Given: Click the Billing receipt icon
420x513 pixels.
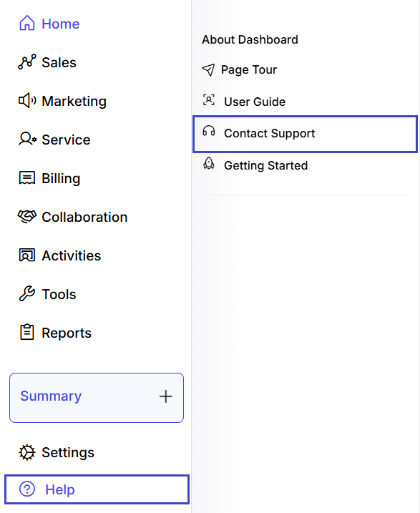Looking at the screenshot, I should [x=26, y=177].
